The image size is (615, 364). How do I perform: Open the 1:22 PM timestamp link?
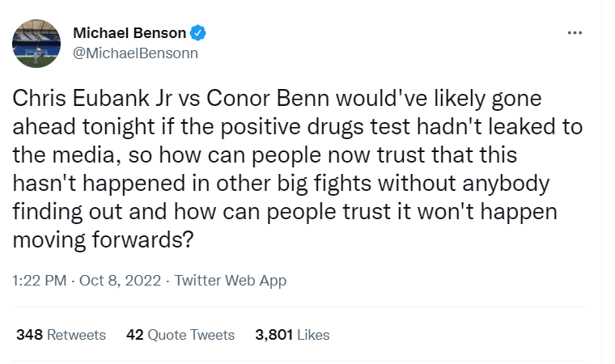click(x=39, y=281)
